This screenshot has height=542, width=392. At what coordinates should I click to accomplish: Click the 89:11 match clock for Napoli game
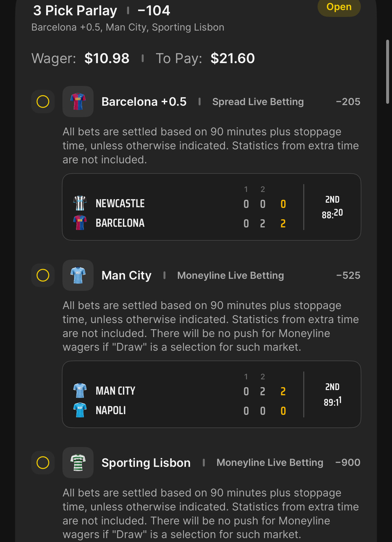[332, 401]
